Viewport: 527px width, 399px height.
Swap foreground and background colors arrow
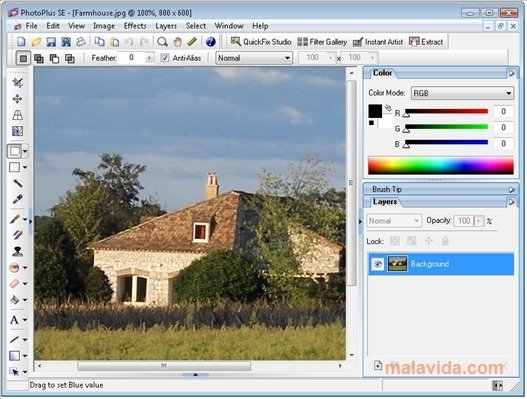[388, 108]
